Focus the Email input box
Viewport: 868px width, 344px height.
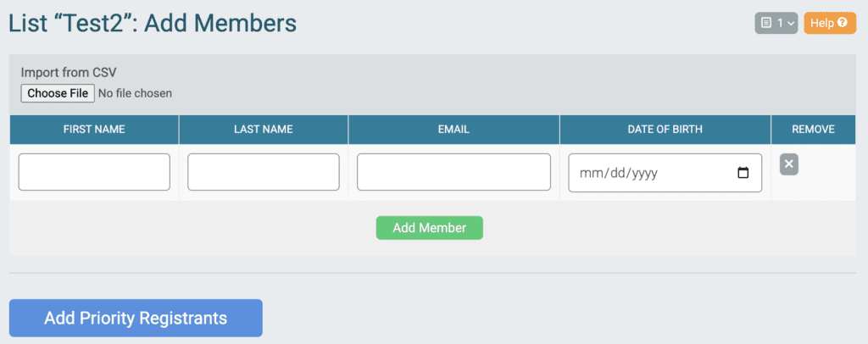pyautogui.click(x=454, y=172)
